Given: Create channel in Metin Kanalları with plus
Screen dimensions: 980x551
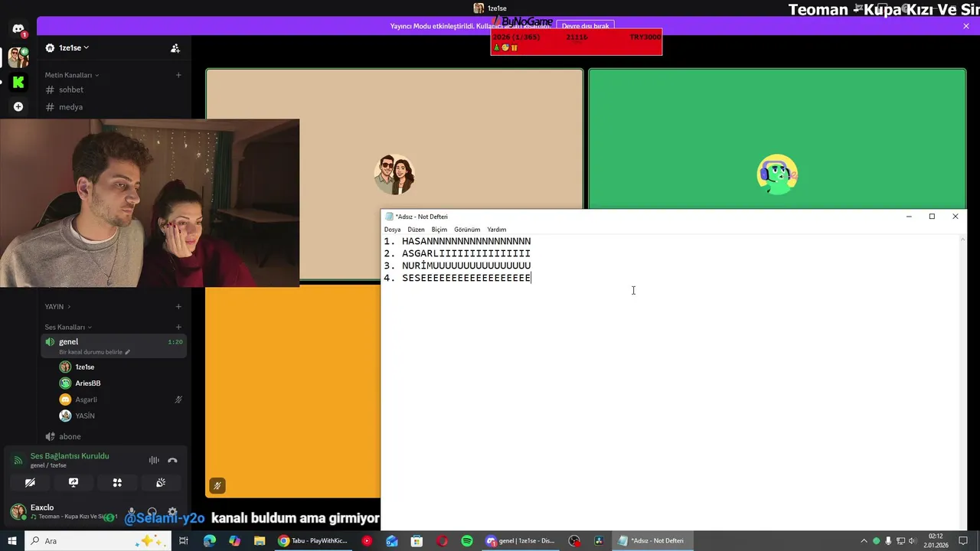Looking at the screenshot, I should pyautogui.click(x=178, y=75).
